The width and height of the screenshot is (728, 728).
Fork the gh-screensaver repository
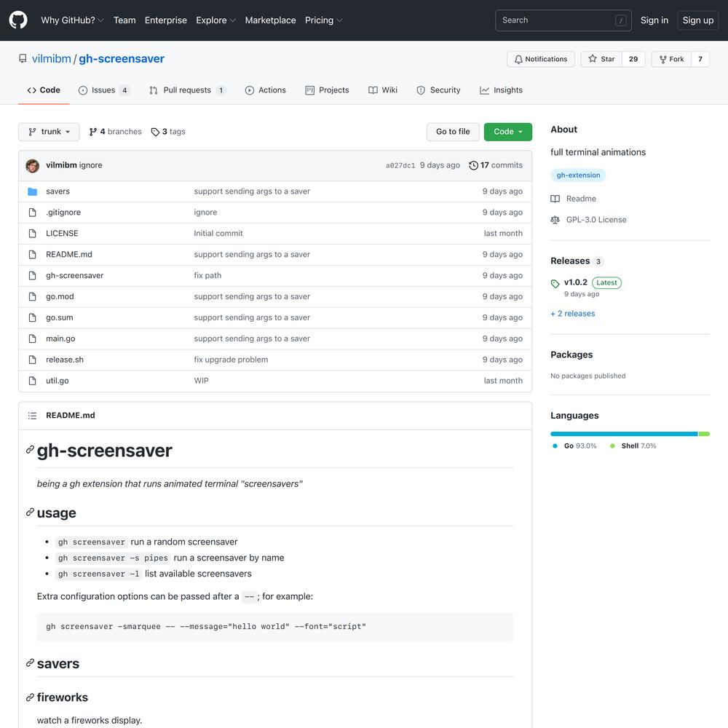click(x=671, y=59)
